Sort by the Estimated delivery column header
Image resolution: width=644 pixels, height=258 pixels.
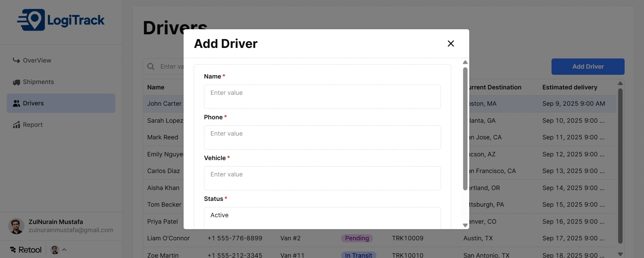click(x=570, y=87)
